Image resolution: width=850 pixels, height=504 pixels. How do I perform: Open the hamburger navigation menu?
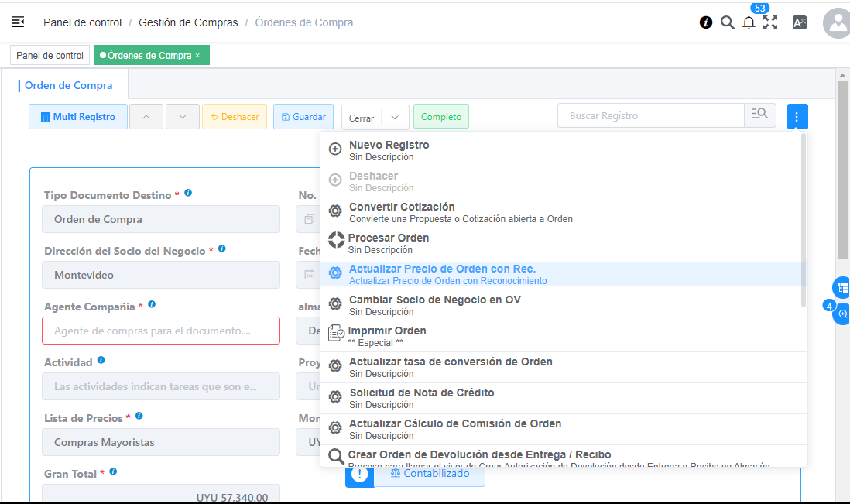(18, 22)
